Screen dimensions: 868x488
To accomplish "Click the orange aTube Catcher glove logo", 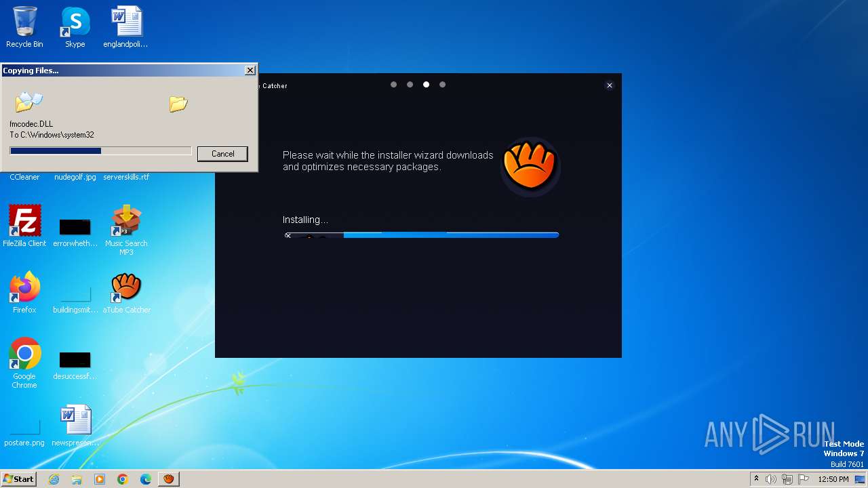I will coord(530,166).
